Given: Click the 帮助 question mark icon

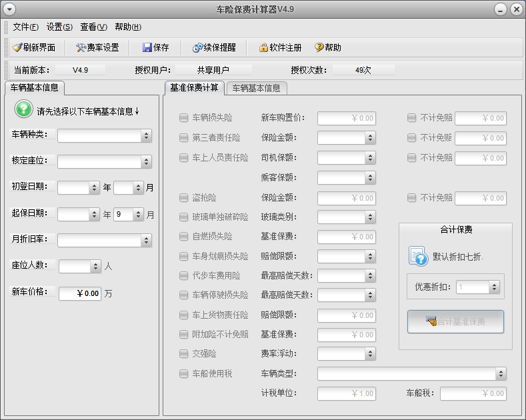Looking at the screenshot, I should pyautogui.click(x=319, y=47).
